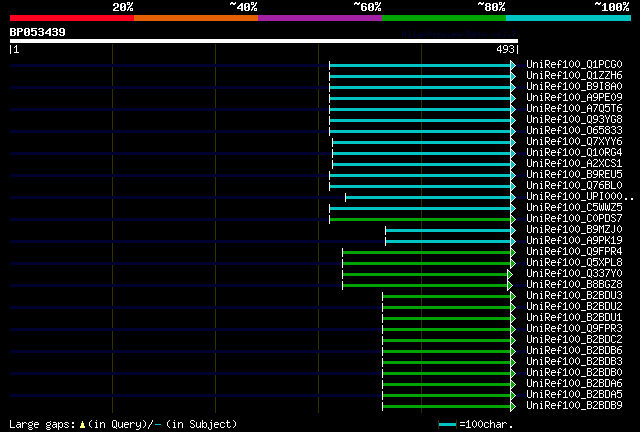The image size is (640, 432).
Task: Click the UniRef100_A2XCS1 hit name
Action: coord(574,164)
